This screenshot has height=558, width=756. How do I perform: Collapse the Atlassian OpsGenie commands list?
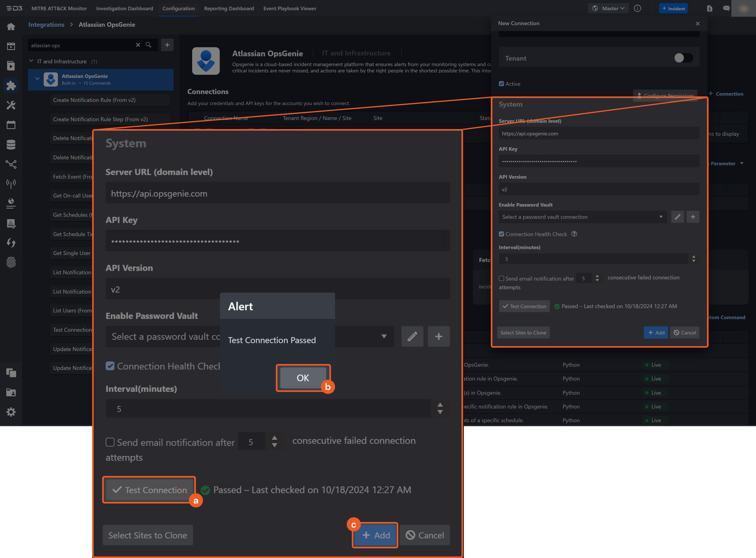point(38,78)
